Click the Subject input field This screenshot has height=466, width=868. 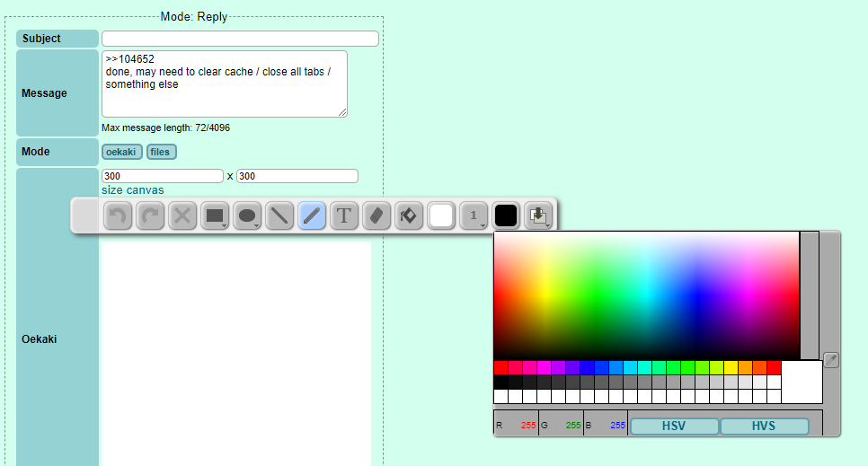point(240,39)
